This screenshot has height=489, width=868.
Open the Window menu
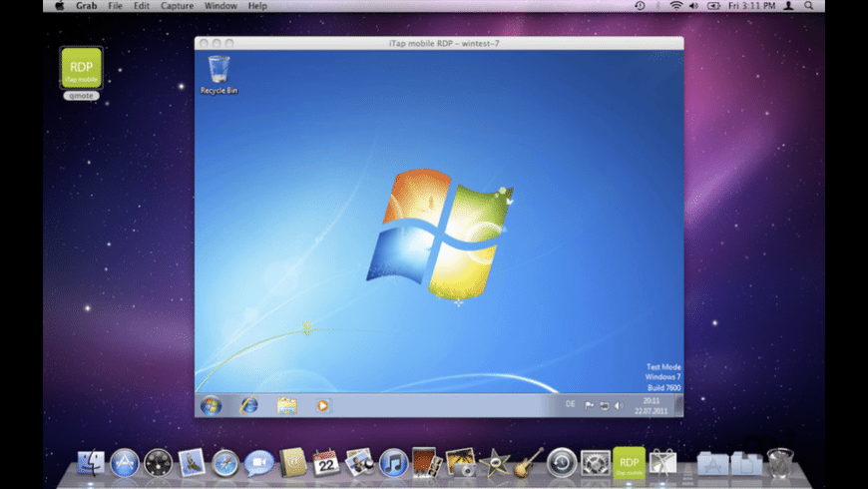coord(220,6)
